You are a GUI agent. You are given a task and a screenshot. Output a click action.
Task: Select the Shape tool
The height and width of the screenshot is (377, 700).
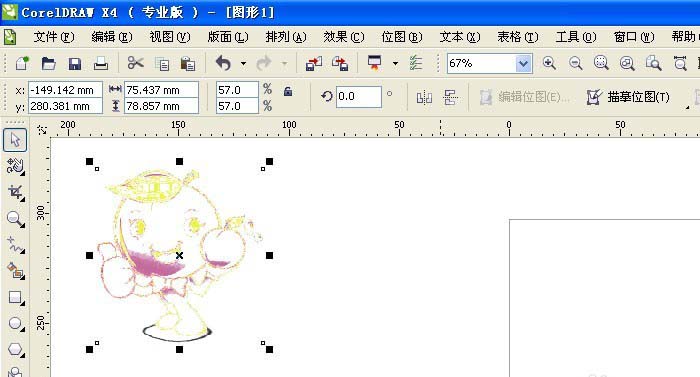click(15, 166)
